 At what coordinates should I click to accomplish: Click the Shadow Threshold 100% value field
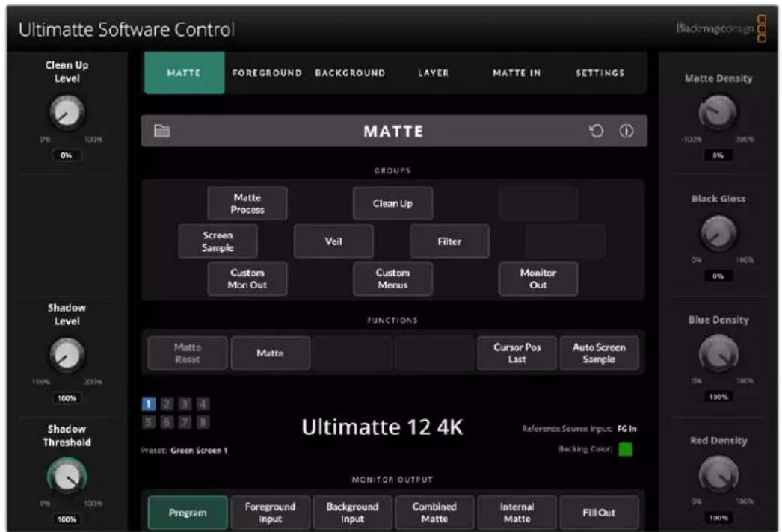67,519
